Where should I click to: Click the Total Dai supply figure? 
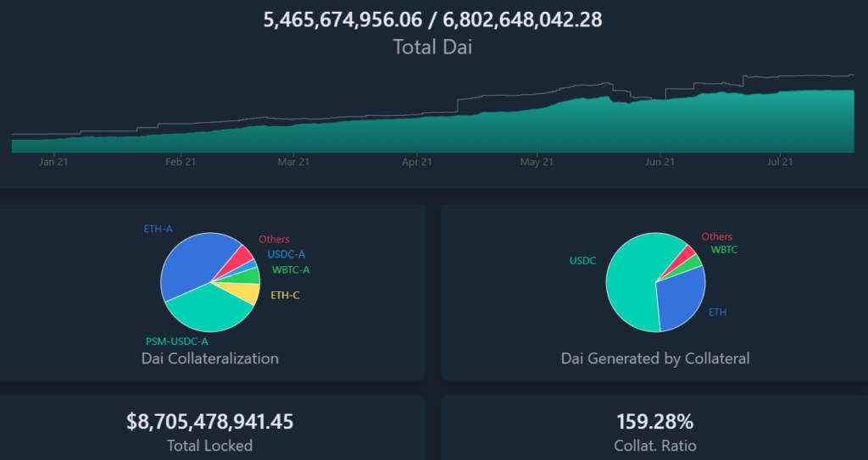[x=432, y=19]
